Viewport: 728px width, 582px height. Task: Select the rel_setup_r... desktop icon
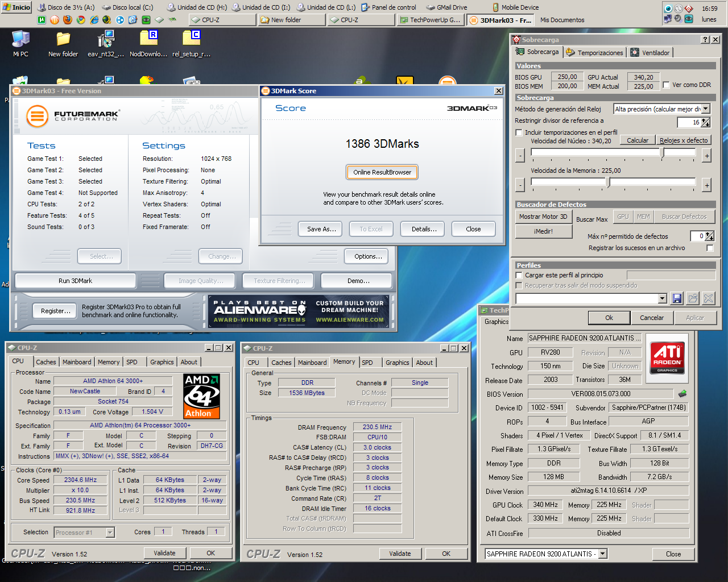pyautogui.click(x=191, y=44)
